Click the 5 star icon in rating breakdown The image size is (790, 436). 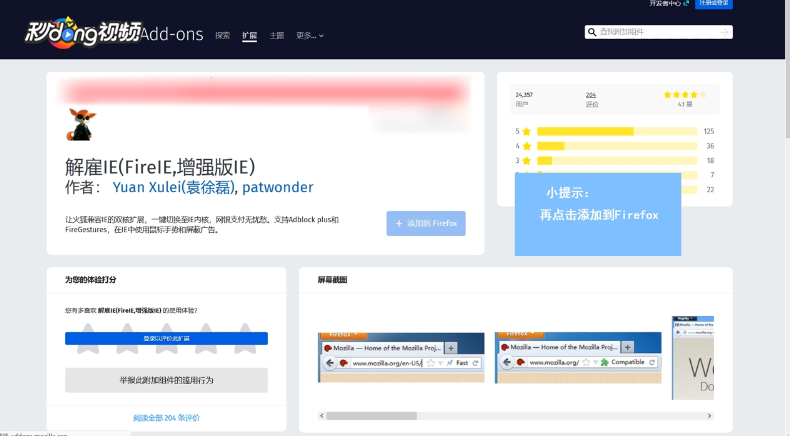click(x=526, y=132)
